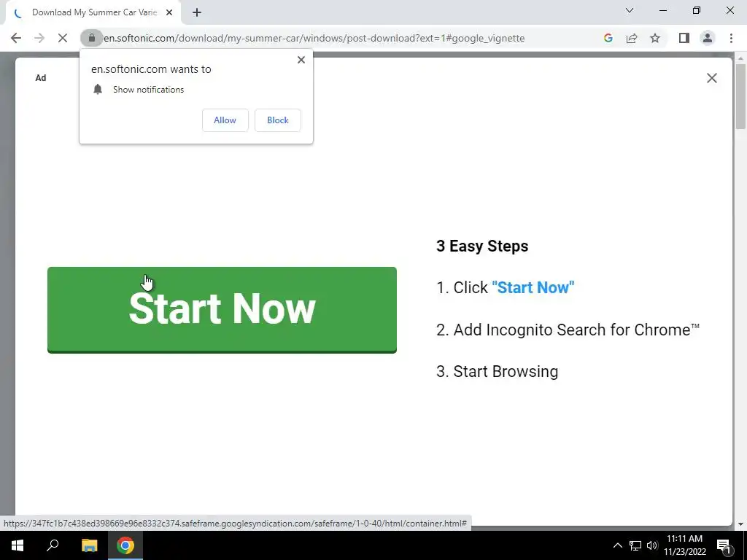
Task: Share this page icon
Action: (632, 38)
